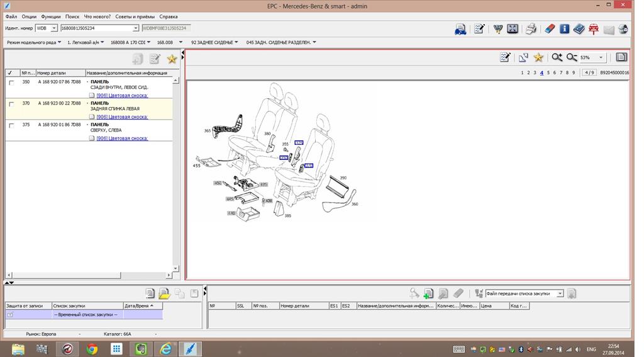The image size is (644, 357).
Task: Open the 53% zoom level dropdown
Action: click(601, 57)
